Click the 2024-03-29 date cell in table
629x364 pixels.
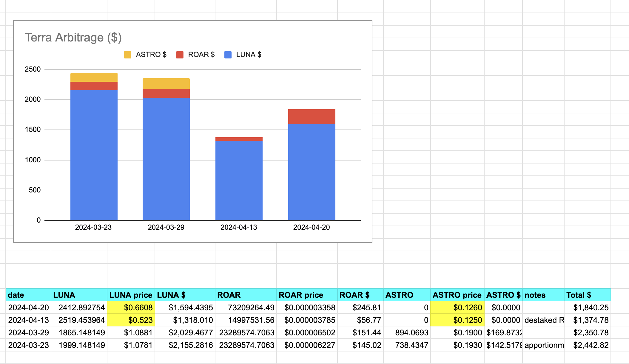[28, 333]
